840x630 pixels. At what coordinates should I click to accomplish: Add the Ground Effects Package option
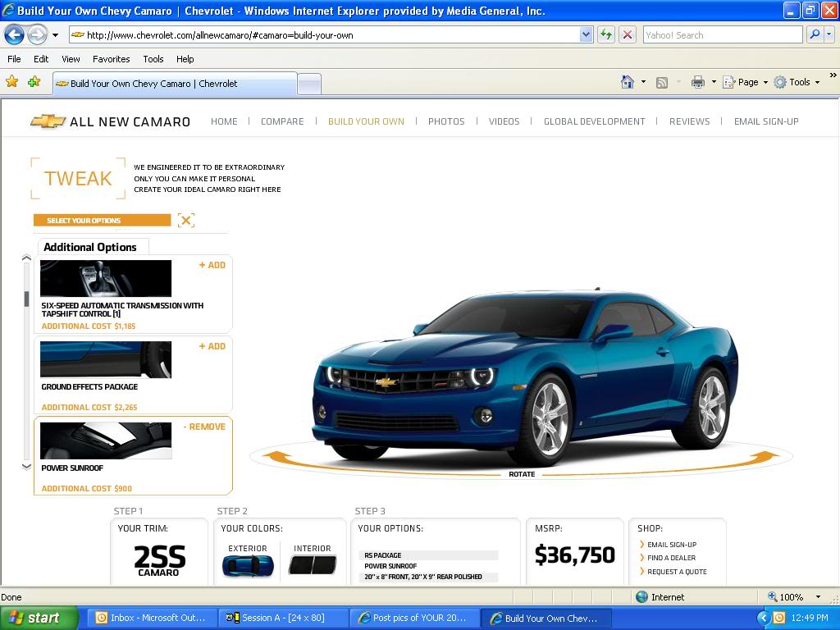click(x=212, y=347)
